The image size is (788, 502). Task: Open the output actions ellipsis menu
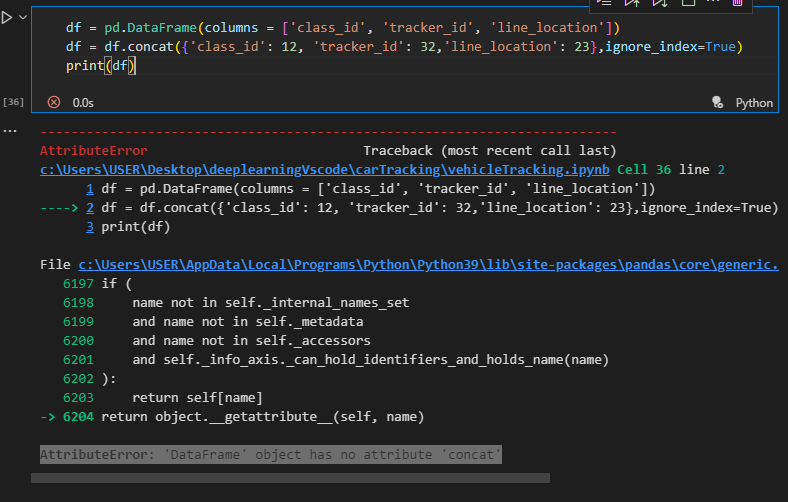point(10,131)
